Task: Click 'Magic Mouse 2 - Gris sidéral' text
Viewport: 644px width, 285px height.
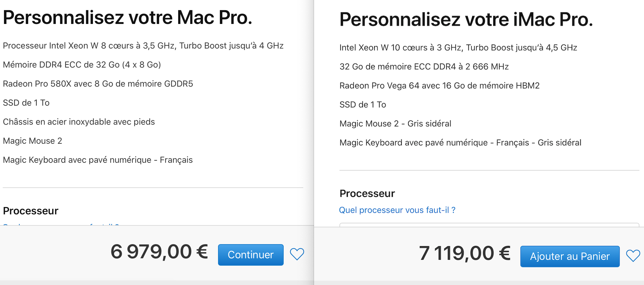Action: coord(395,124)
